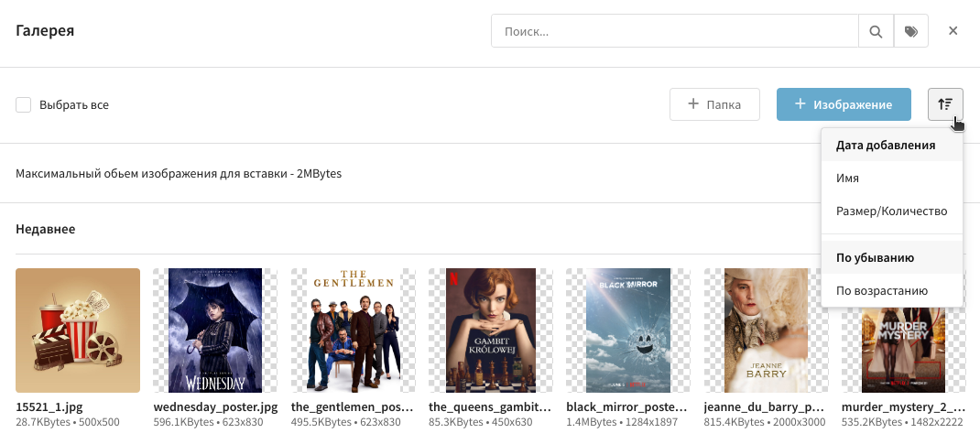This screenshot has width=980, height=444.
Task: Click the 'Изображение' upload button
Action: [x=844, y=104]
